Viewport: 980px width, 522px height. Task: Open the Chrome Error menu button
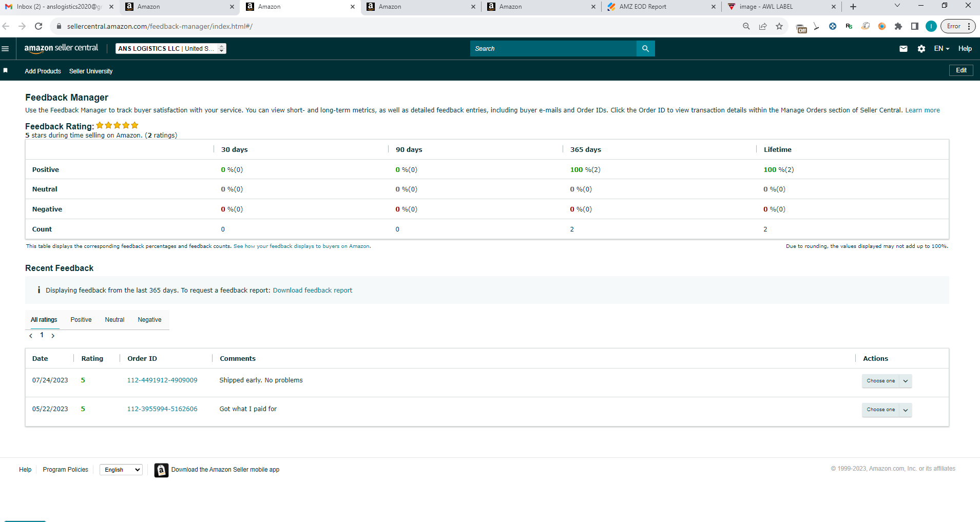(957, 26)
